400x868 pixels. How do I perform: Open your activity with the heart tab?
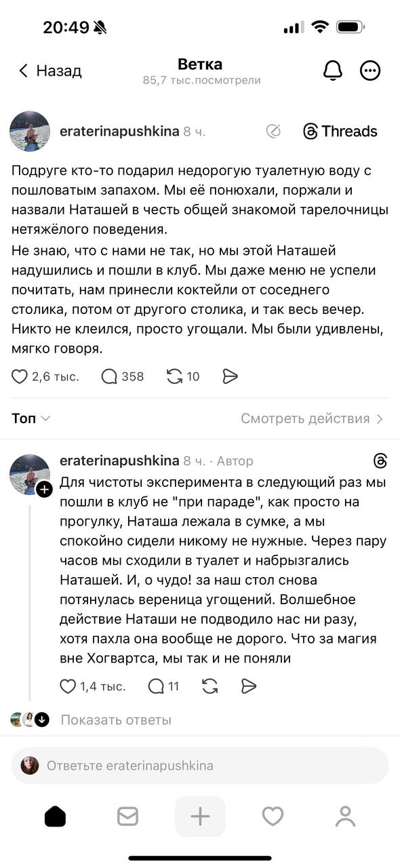273,816
